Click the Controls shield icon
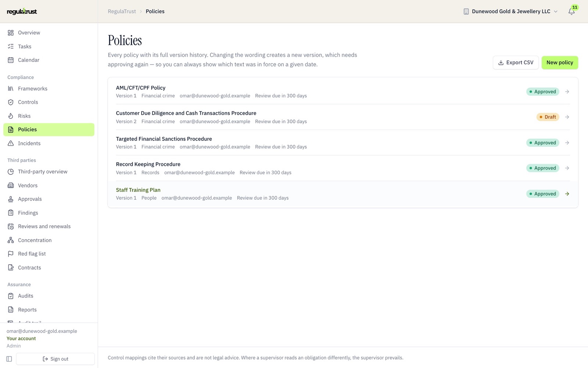This screenshot has height=368, width=588. pyautogui.click(x=11, y=102)
